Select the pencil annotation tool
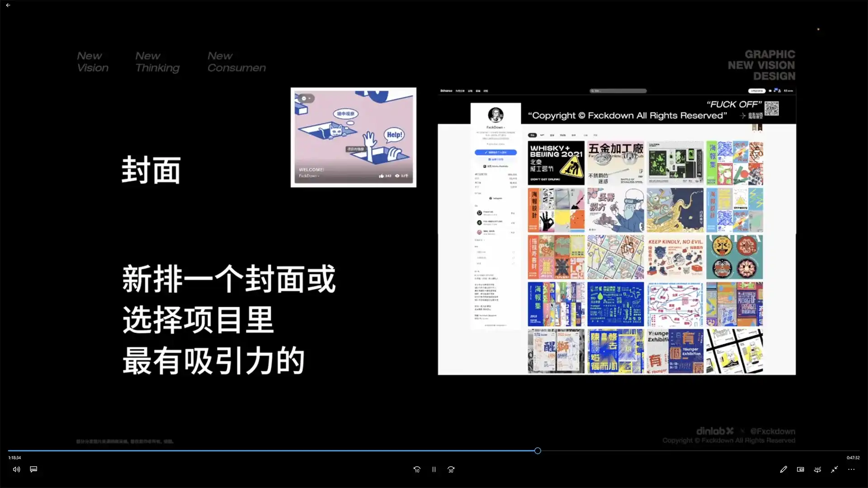Screen dimensions: 868x488 pos(783,469)
